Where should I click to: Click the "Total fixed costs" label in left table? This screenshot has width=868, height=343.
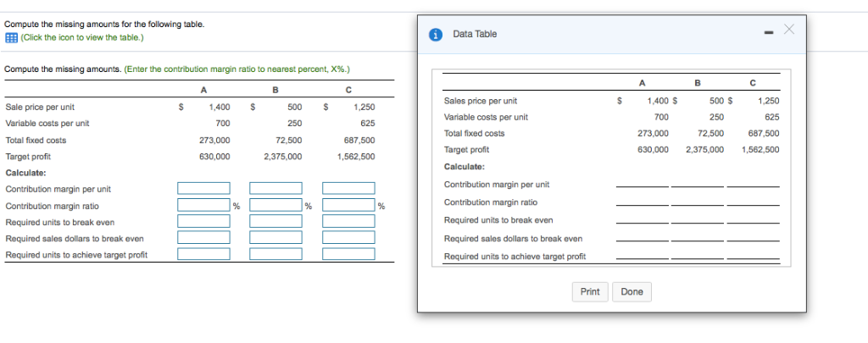coord(36,140)
